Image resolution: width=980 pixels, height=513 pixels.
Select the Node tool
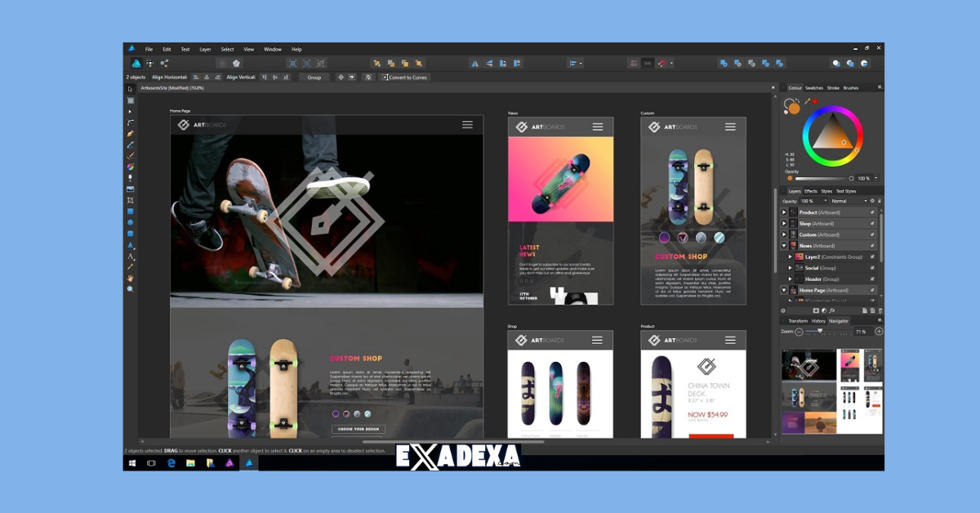coord(131,112)
